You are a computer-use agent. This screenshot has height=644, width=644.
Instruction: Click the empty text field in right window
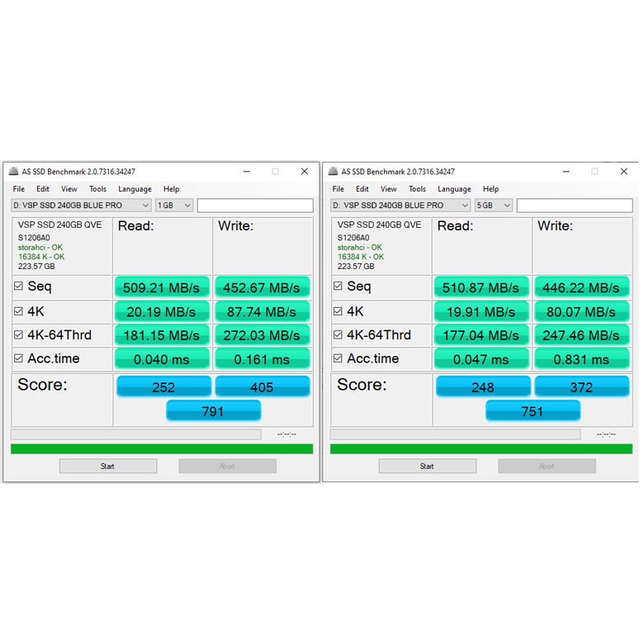coord(575,206)
